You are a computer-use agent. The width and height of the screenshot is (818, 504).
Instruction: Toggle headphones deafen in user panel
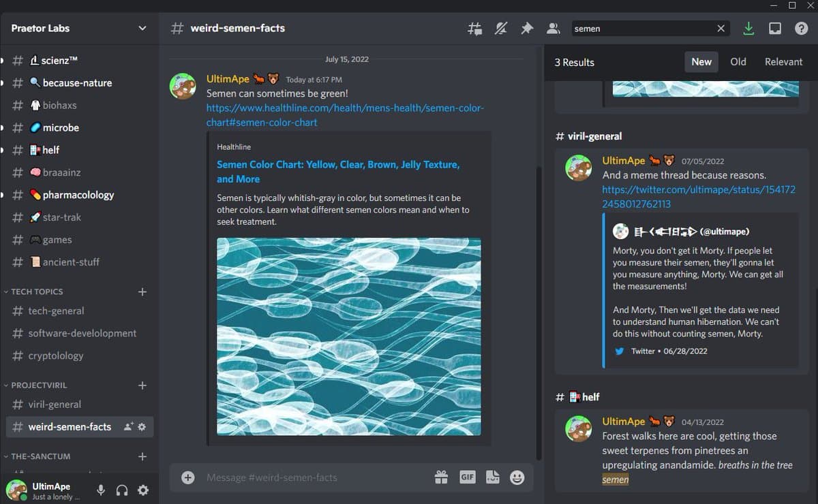pos(122,490)
